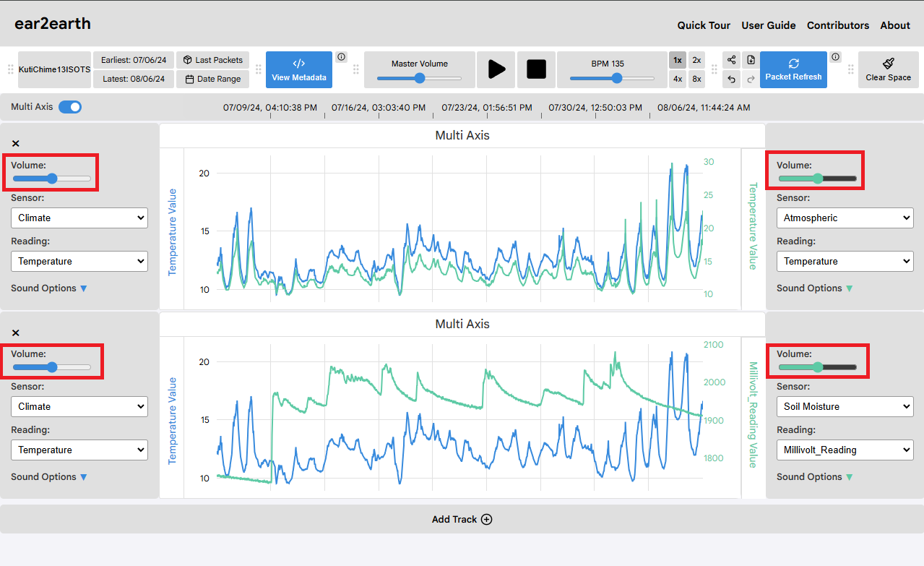Select 2x playback speed
Image resolution: width=924 pixels, height=566 pixels.
click(x=696, y=60)
